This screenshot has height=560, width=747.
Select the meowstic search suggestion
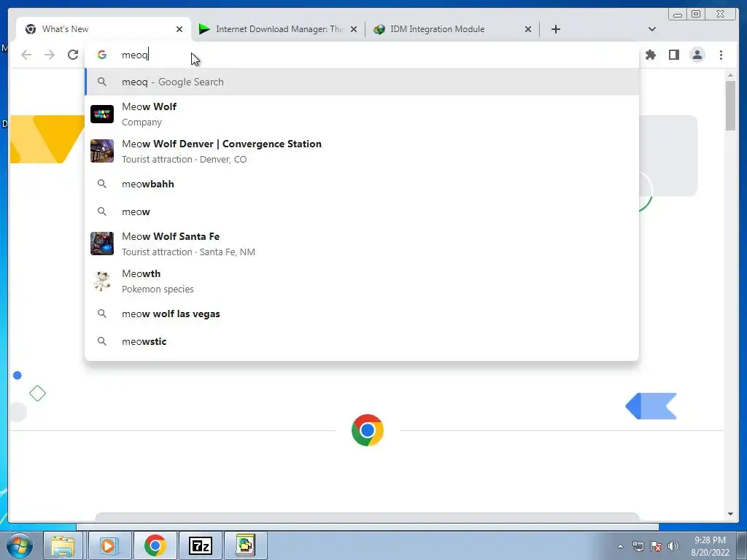click(x=362, y=341)
